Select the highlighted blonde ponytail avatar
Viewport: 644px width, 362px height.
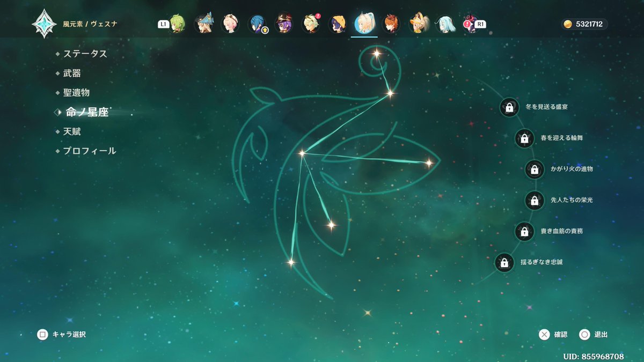(x=364, y=24)
